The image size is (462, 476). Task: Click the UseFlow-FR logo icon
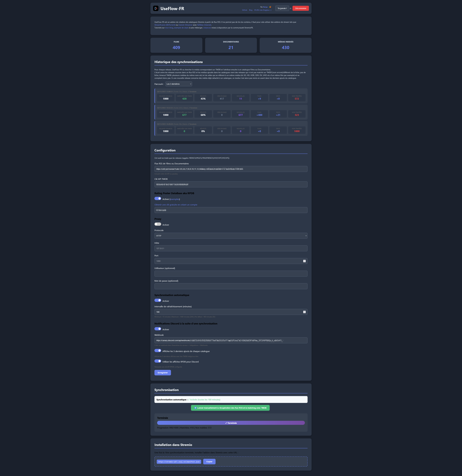[x=156, y=8]
